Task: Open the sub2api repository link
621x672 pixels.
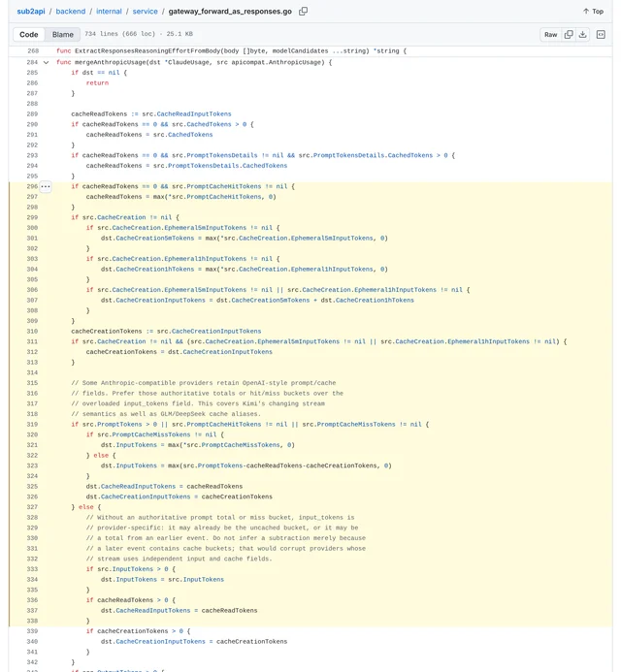Action: (x=31, y=11)
